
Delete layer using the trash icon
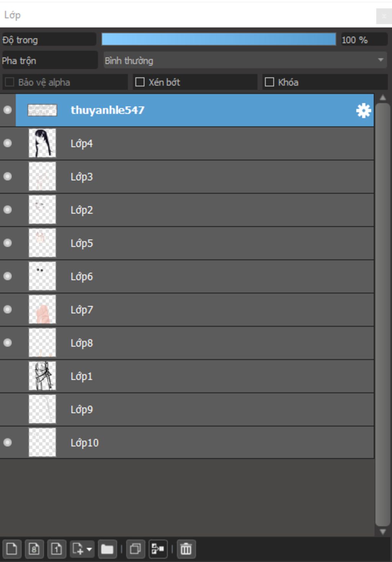[186, 549]
